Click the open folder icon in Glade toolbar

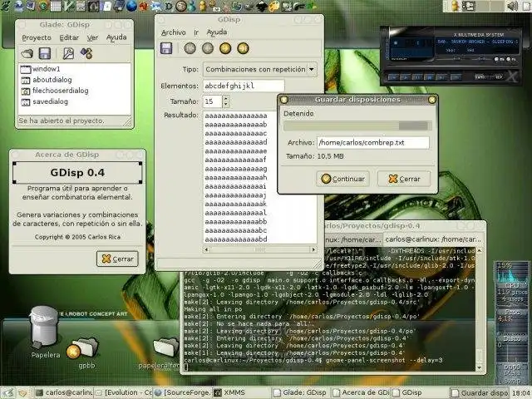coord(27,53)
